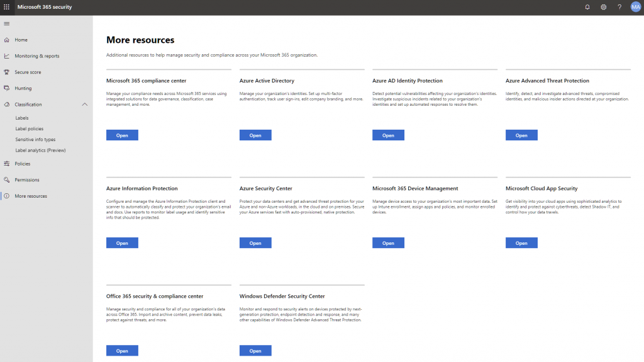Open Label policies under Classification
This screenshot has width=644, height=362.
(29, 129)
